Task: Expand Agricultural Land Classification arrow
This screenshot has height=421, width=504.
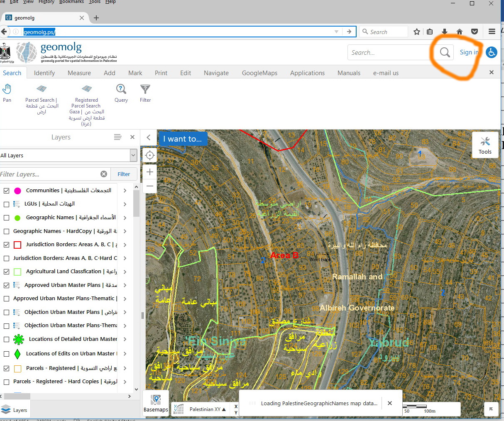Action: click(125, 272)
